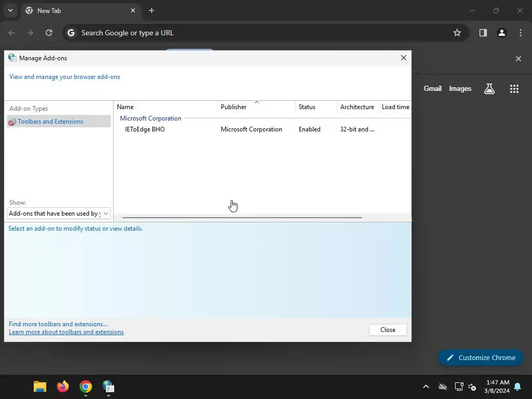Screen dimensions: 532x399
Task: Click the Microsoft Corporation group header
Action: point(151,118)
